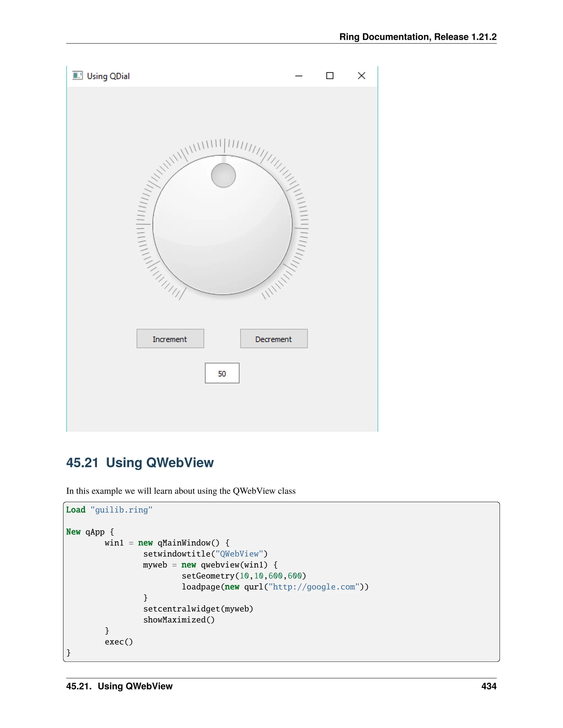Click the setcentralwidget(myweb) code line
This screenshot has height=728, width=563.
(198, 609)
